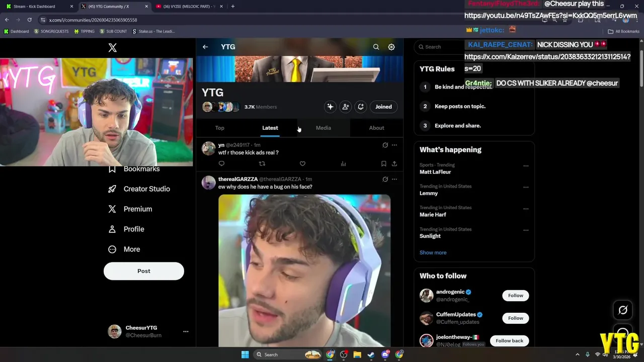The width and height of the screenshot is (644, 362).
Task: Open Windows Start menu
Action: point(245,354)
